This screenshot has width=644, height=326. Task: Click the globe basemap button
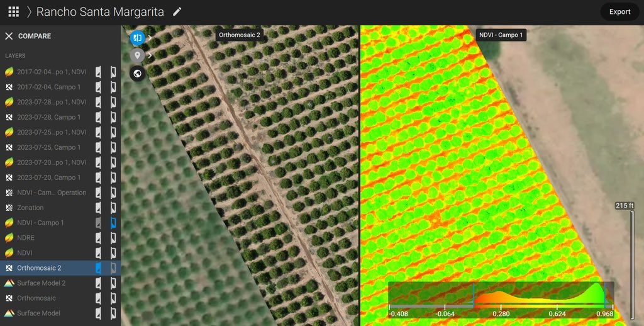click(137, 74)
